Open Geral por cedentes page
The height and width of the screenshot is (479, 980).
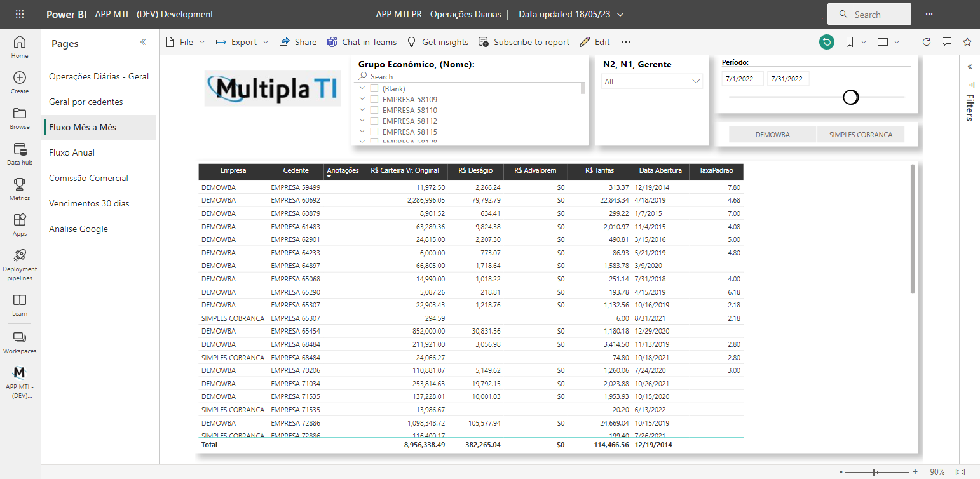coord(86,102)
